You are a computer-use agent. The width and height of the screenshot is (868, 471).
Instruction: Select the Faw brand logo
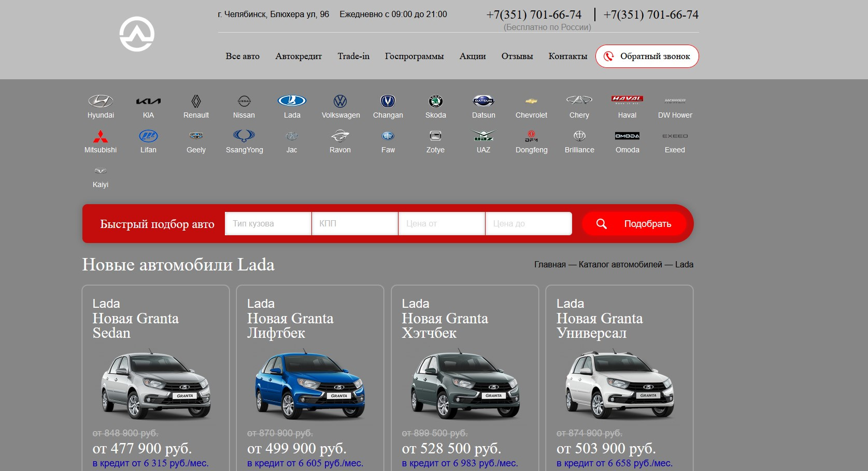click(388, 136)
